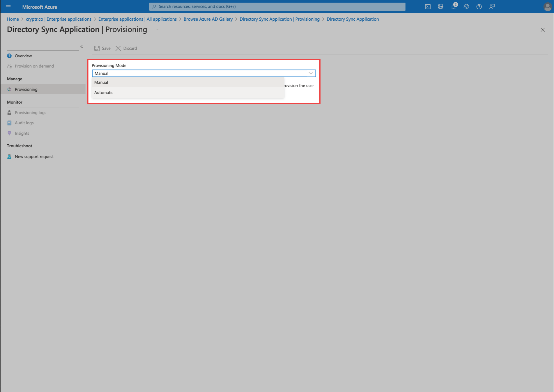Click the Overview info icon

coord(9,56)
